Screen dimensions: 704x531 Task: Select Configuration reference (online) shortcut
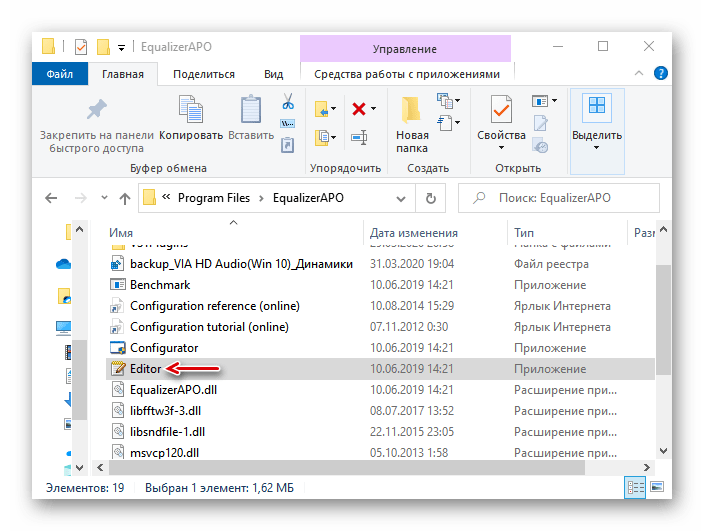pyautogui.click(x=380, y=306)
